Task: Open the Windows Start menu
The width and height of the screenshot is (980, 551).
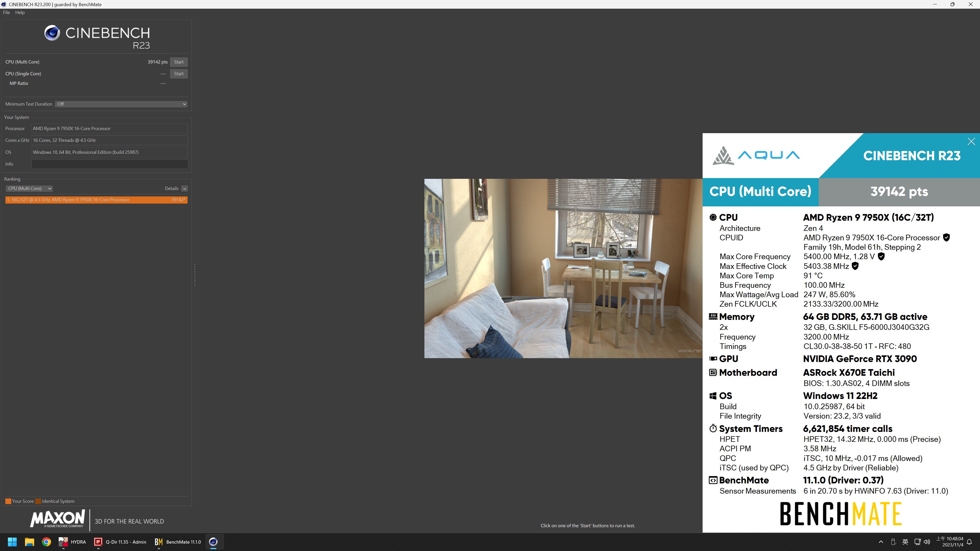Action: coord(12,542)
